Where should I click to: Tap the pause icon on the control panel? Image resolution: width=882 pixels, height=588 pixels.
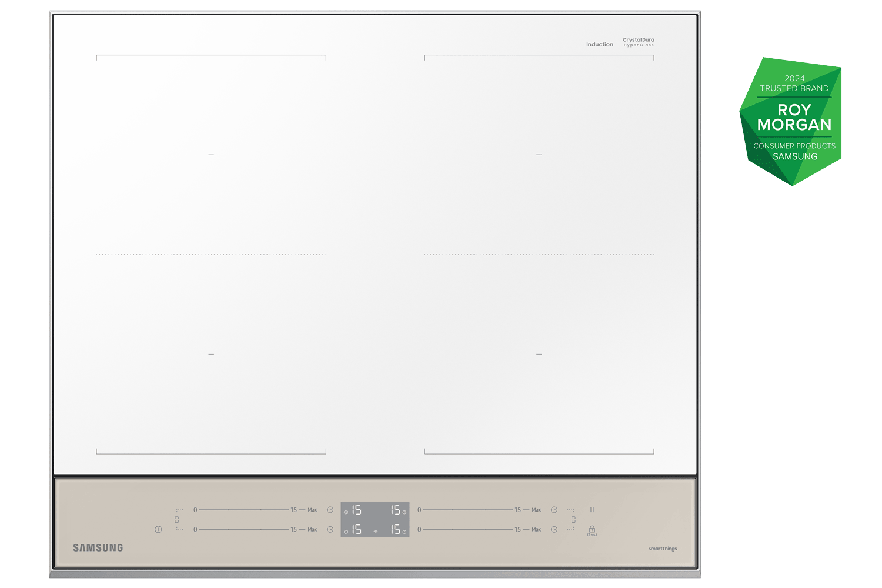coord(592,510)
